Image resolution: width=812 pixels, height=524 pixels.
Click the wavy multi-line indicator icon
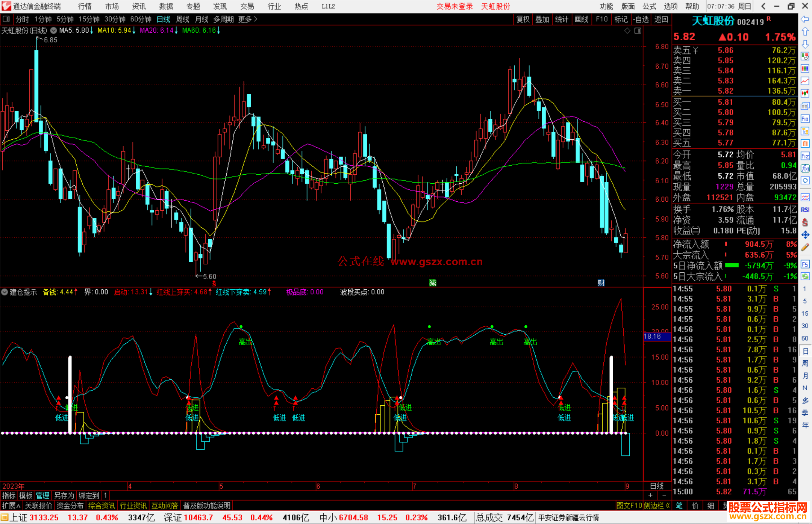(x=805, y=197)
